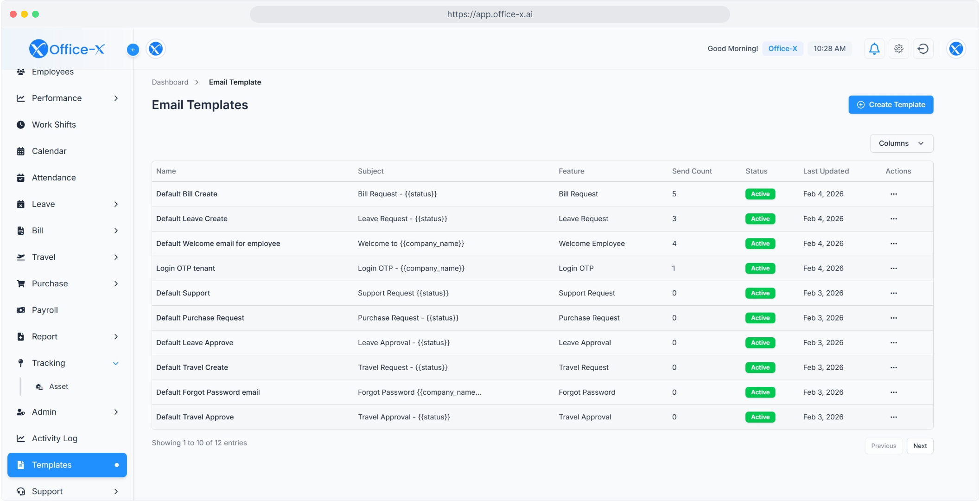The image size is (980, 501).
Task: Open the user profile avatar icon
Action: coord(956,49)
